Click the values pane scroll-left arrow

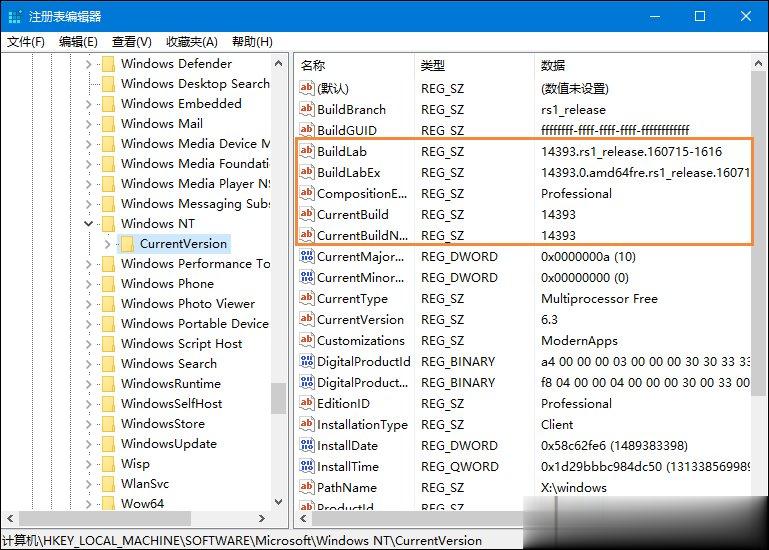pyautogui.click(x=304, y=518)
